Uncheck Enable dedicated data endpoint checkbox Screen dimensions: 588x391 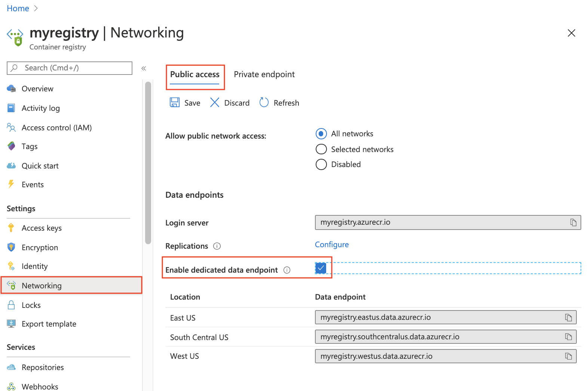click(x=321, y=268)
